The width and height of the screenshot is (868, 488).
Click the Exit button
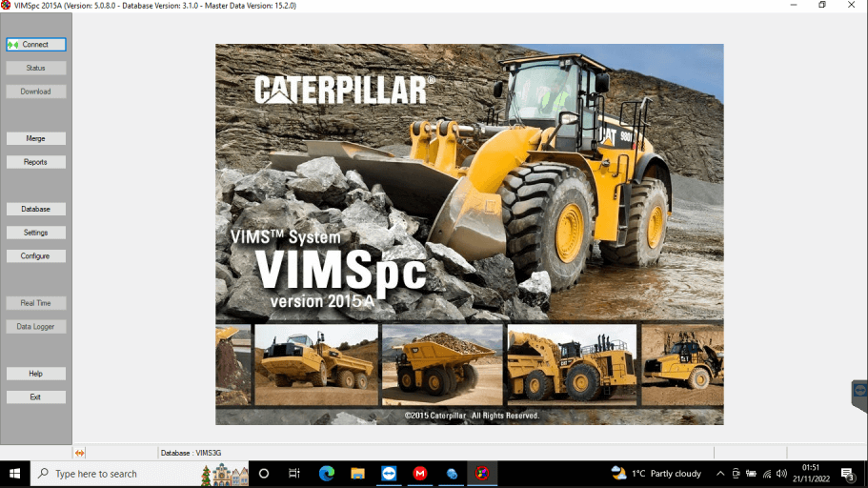tap(36, 397)
